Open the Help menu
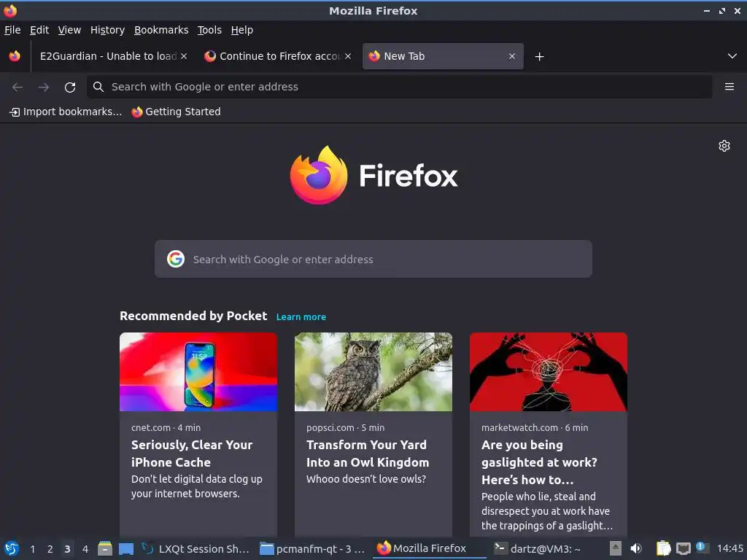 pyautogui.click(x=242, y=30)
